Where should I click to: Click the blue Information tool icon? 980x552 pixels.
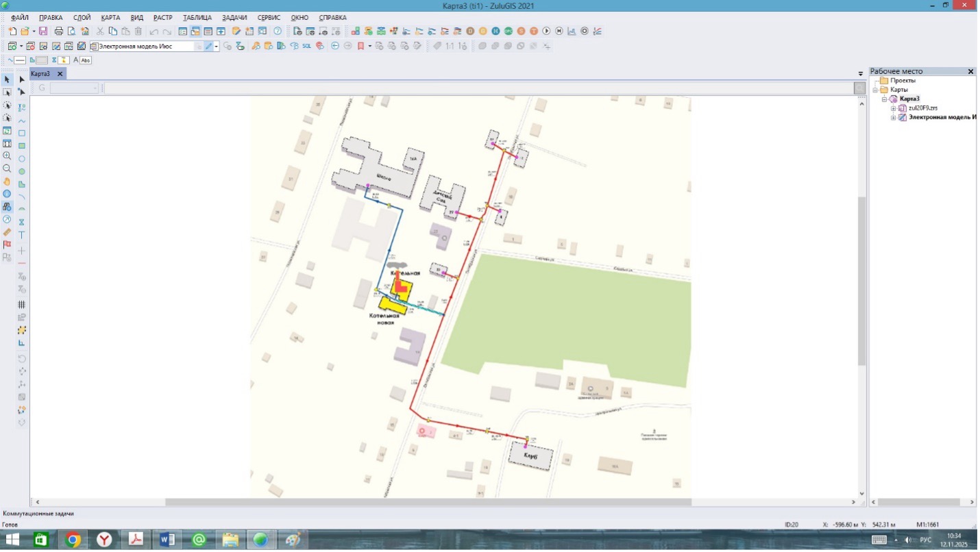click(x=7, y=194)
